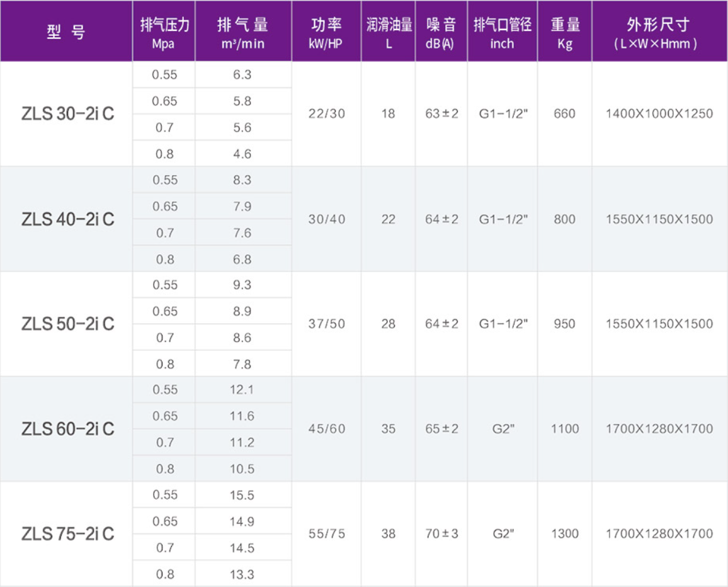Click the 22/30 power value cell
Viewport: 728px width, 587px height.
[326, 114]
